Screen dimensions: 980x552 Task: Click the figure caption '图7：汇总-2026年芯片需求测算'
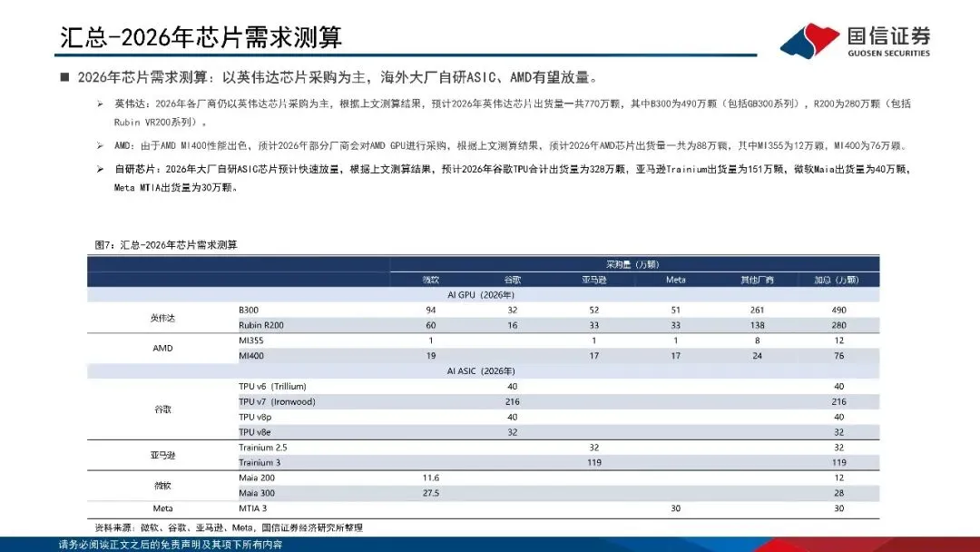166,244
